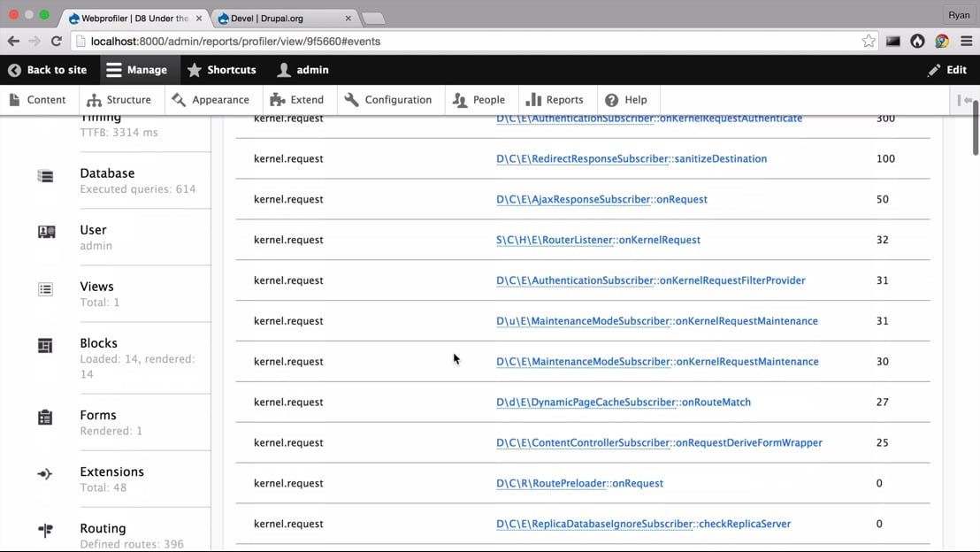980x552 pixels.
Task: Toggle the Shortcuts toolbar tray
Action: coord(221,70)
